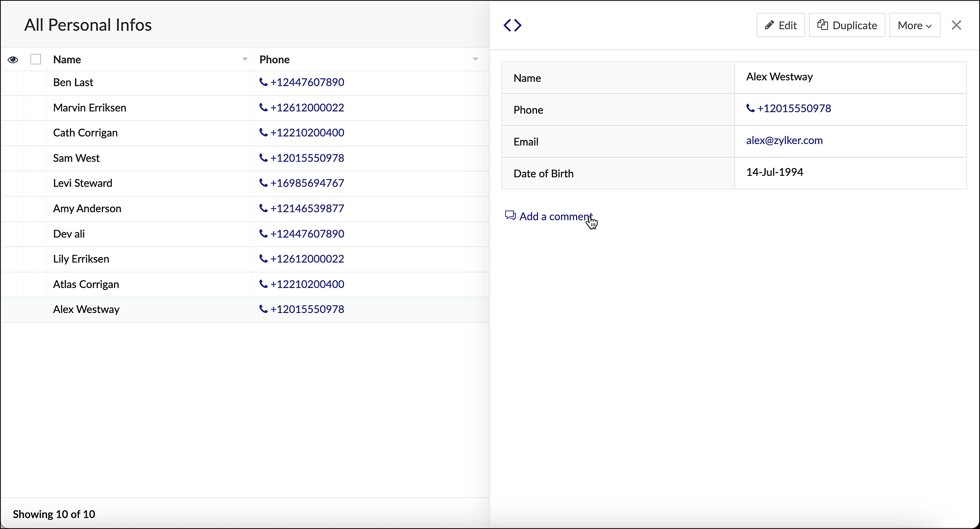Screen dimensions: 980x529
Task: Go to previous record arrow
Action: coord(507,25)
